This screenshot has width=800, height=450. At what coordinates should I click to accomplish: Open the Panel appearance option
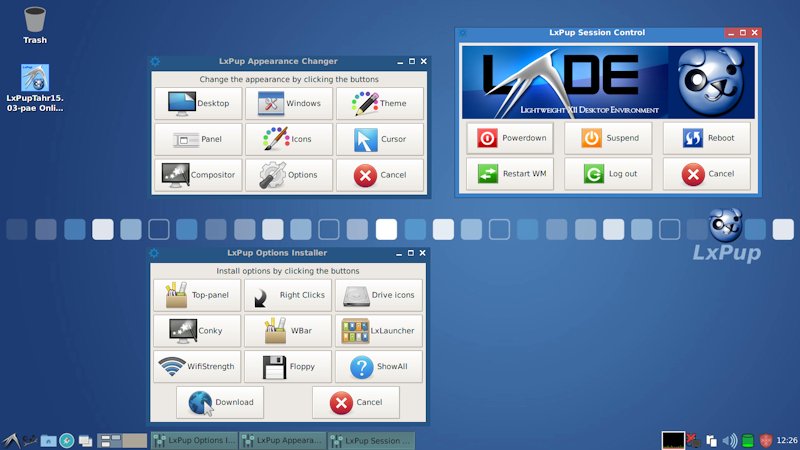click(198, 139)
